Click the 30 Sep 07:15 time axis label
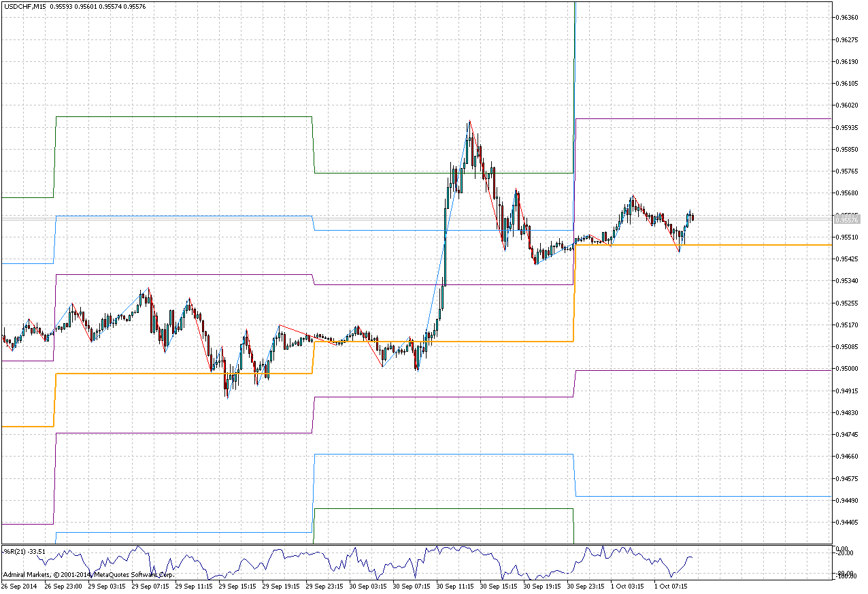Image resolution: width=868 pixels, height=594 pixels. tap(412, 585)
